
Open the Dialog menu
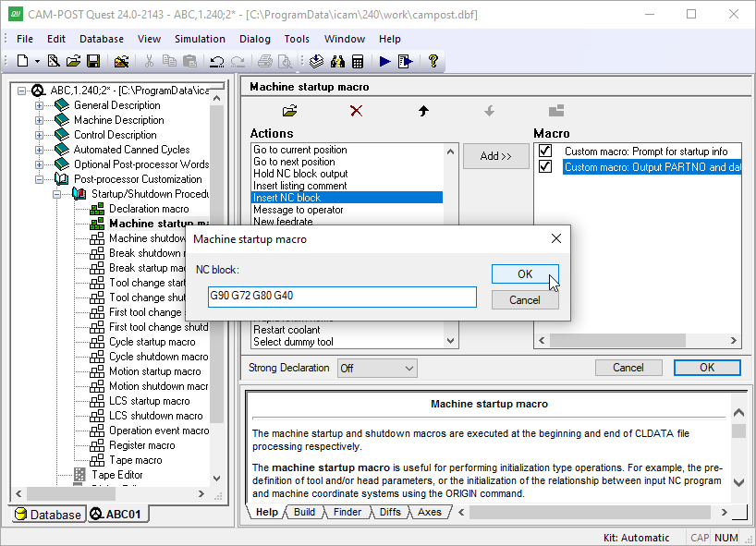click(x=254, y=39)
